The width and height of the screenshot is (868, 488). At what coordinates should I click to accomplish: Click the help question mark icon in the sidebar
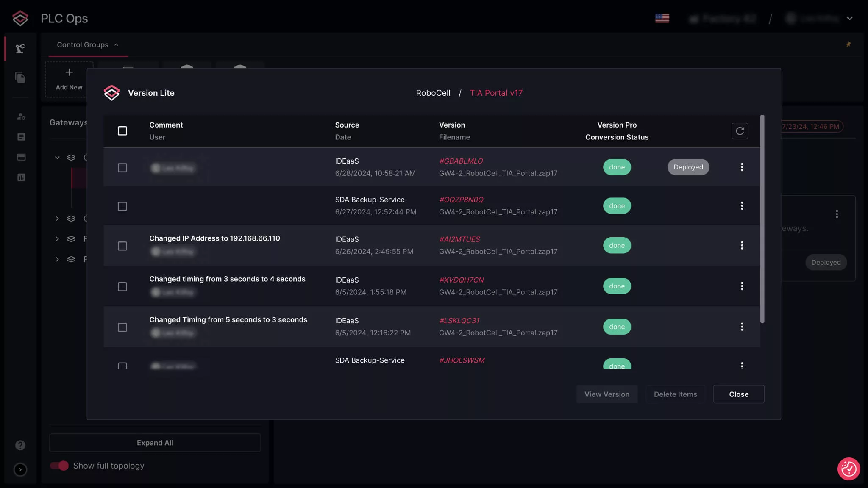[20, 445]
